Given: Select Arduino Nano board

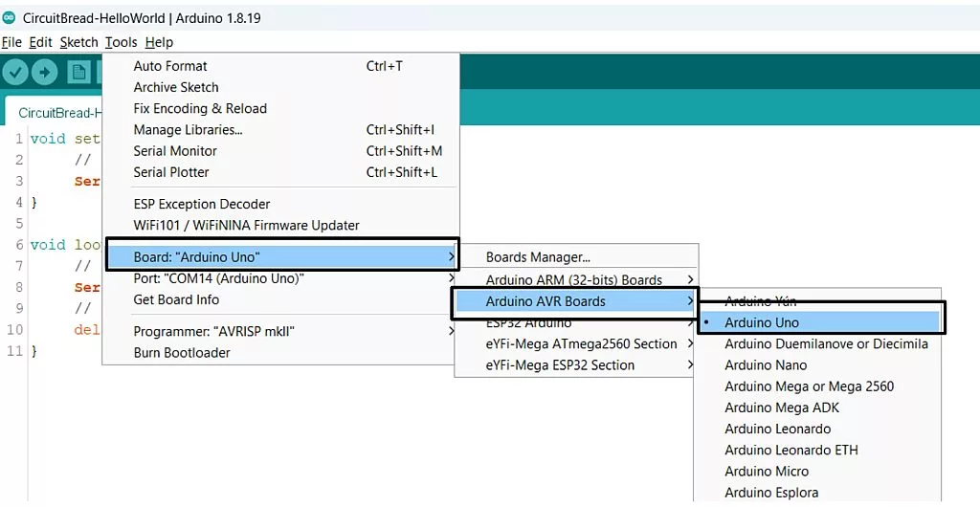Looking at the screenshot, I should [818, 365].
